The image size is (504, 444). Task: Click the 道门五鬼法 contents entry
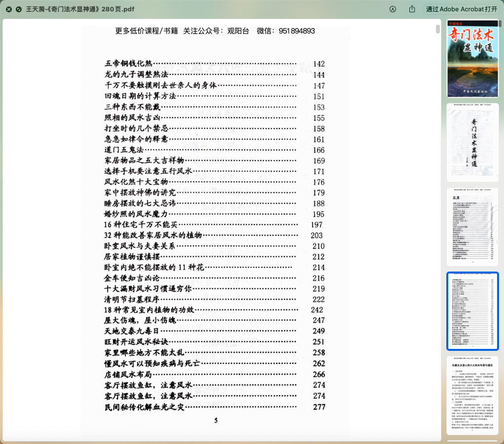(x=124, y=150)
